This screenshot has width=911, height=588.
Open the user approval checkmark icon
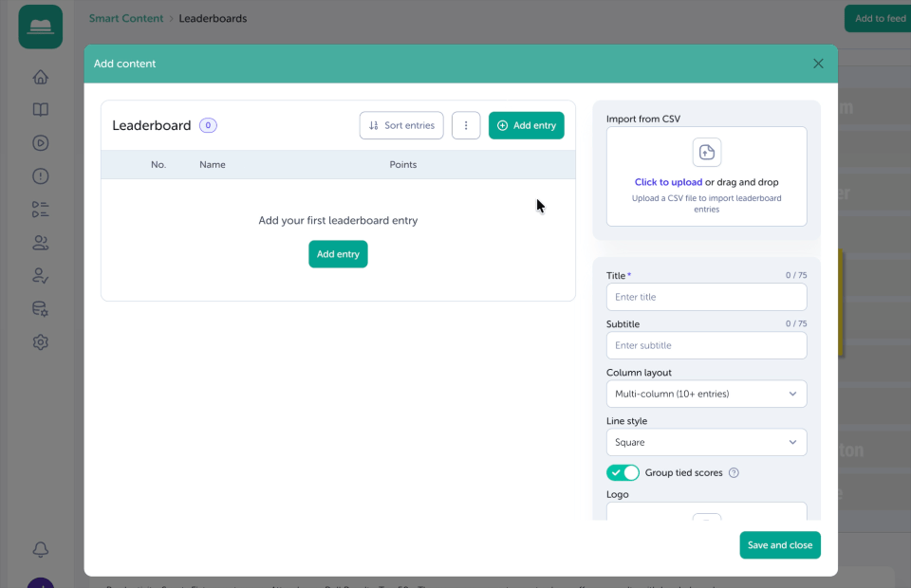[x=40, y=276]
